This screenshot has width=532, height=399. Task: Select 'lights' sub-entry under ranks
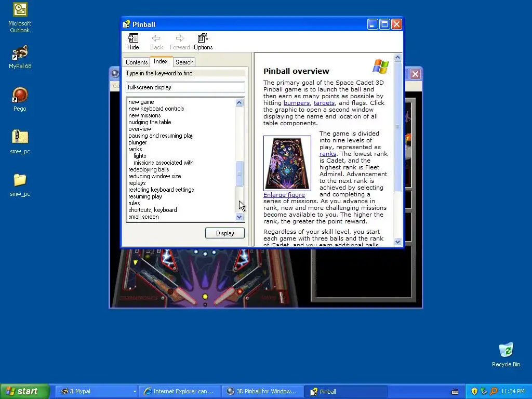point(140,156)
